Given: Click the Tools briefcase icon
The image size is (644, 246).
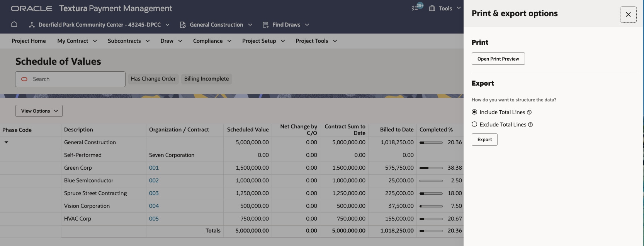Looking at the screenshot, I should click(x=432, y=8).
